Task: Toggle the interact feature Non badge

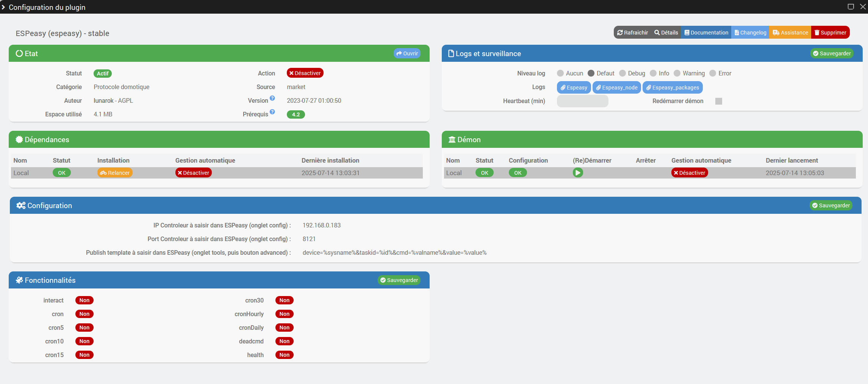Action: (84, 300)
